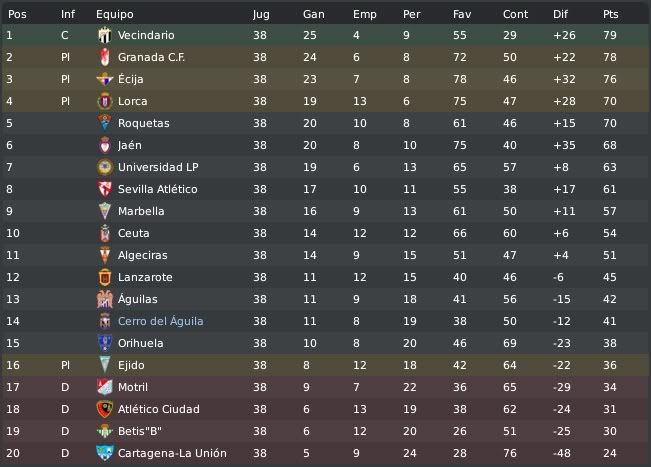Open the Jaén club crest
Screen dimensions: 651x467
[105, 145]
